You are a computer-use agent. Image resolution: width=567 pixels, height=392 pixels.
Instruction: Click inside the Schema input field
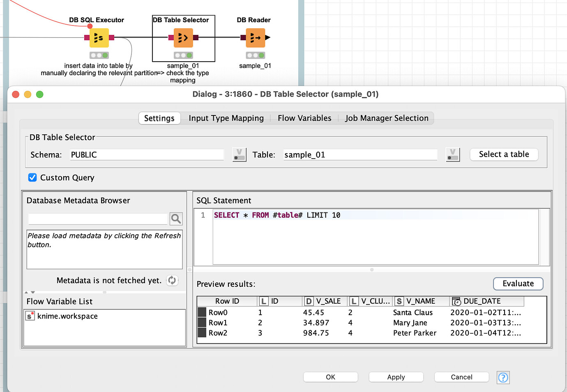tap(146, 154)
